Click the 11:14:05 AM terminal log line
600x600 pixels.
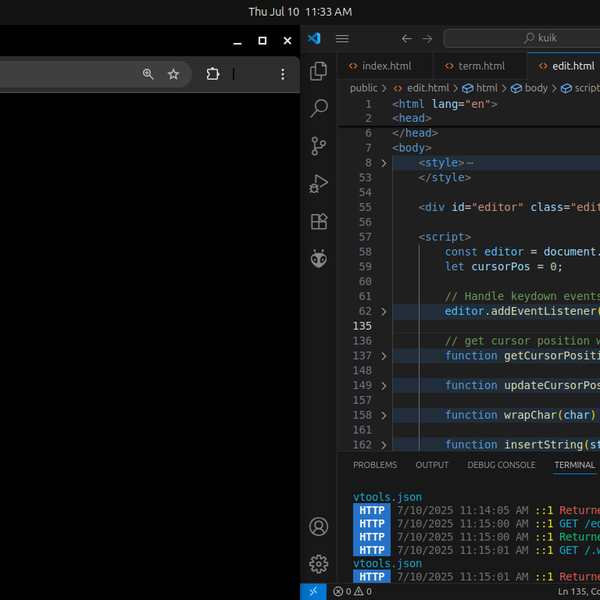[x=476, y=510]
